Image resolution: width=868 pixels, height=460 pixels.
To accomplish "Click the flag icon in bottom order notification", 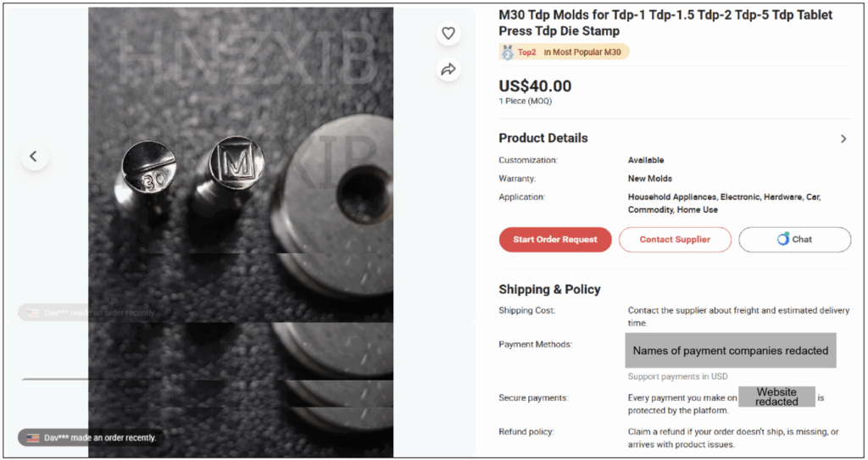I will (33, 438).
